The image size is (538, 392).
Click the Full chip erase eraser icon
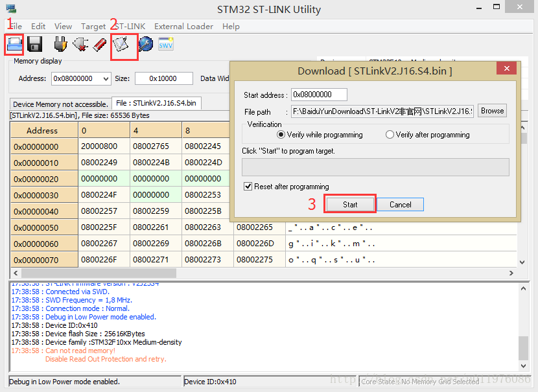[x=99, y=44]
